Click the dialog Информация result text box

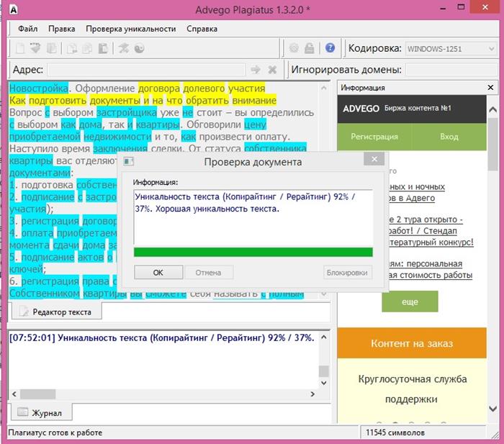[x=253, y=217]
